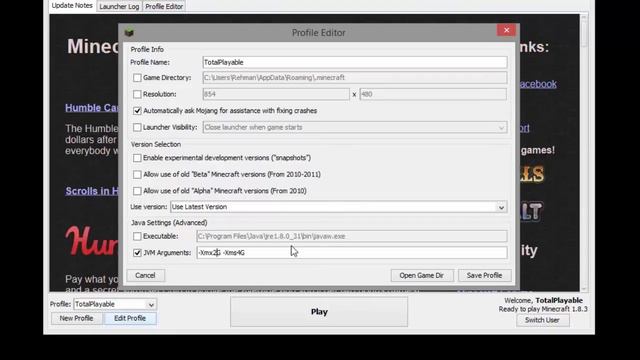Uncheck automatically ask Mojang for crash assistance
Image resolution: width=640 pixels, height=360 pixels.
137,111
